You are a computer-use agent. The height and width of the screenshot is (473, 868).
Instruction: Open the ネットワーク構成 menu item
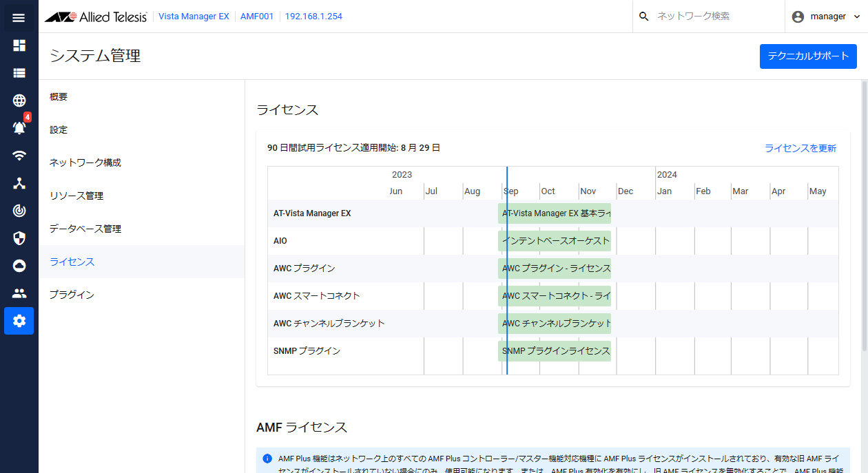[x=85, y=163]
